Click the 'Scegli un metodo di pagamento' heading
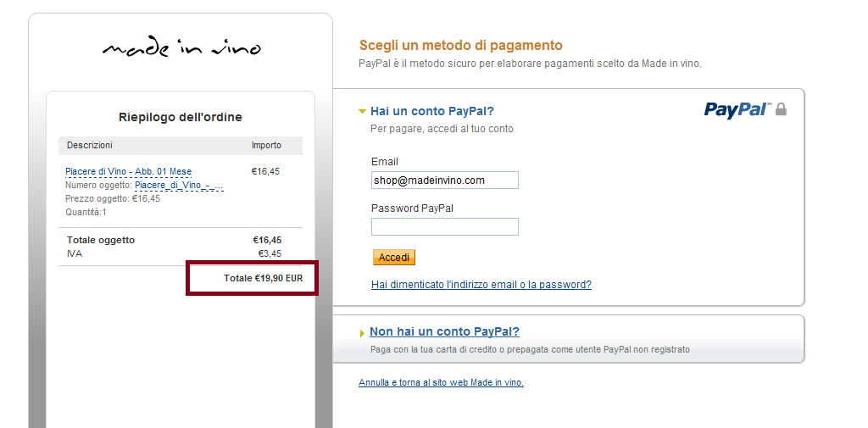 pos(460,46)
